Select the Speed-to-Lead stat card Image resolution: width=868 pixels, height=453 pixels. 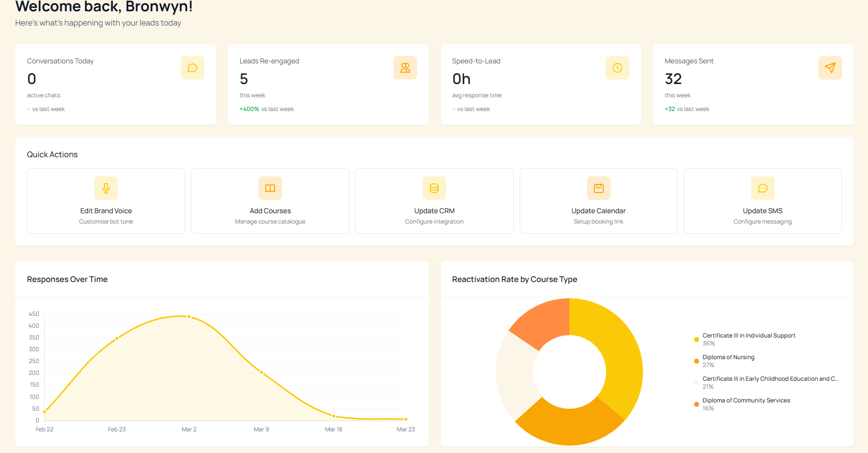coord(541,85)
